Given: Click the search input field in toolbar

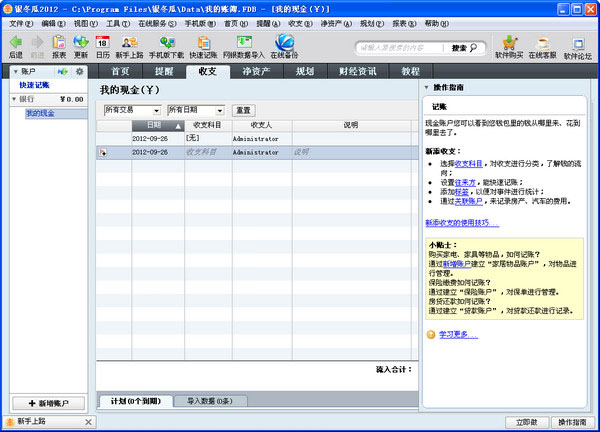Looking at the screenshot, I should pyautogui.click(x=400, y=47).
